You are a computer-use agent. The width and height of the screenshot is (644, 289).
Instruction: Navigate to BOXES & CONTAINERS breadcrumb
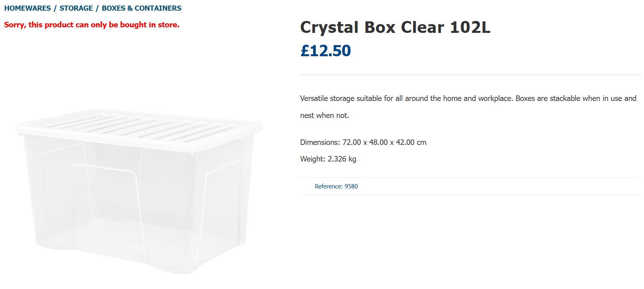142,8
